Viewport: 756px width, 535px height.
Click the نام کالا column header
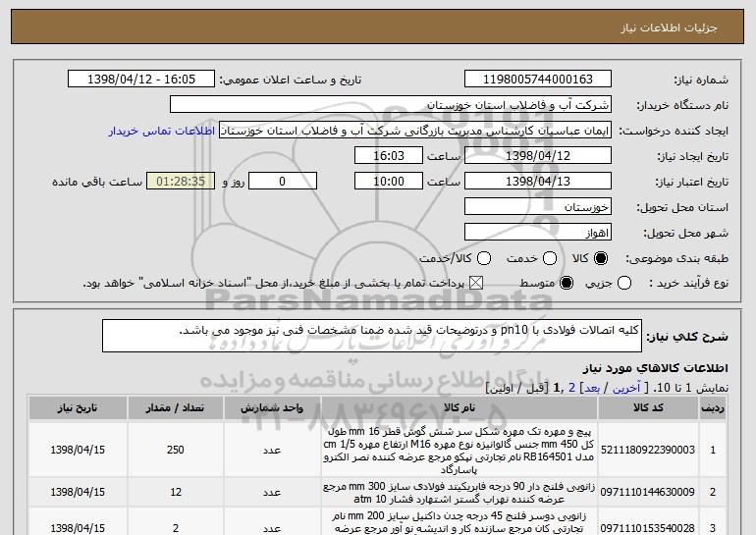click(459, 408)
